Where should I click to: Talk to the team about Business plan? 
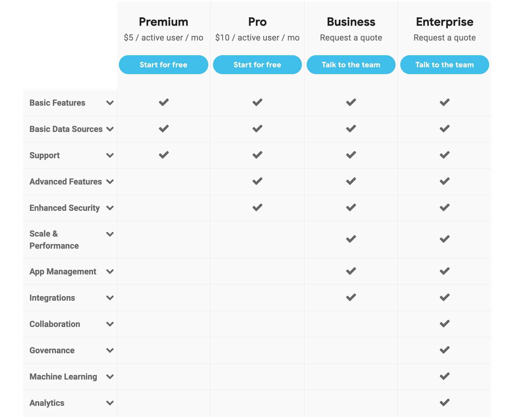(351, 65)
